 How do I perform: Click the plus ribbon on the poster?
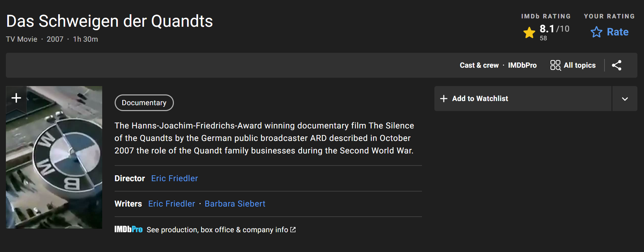click(16, 98)
